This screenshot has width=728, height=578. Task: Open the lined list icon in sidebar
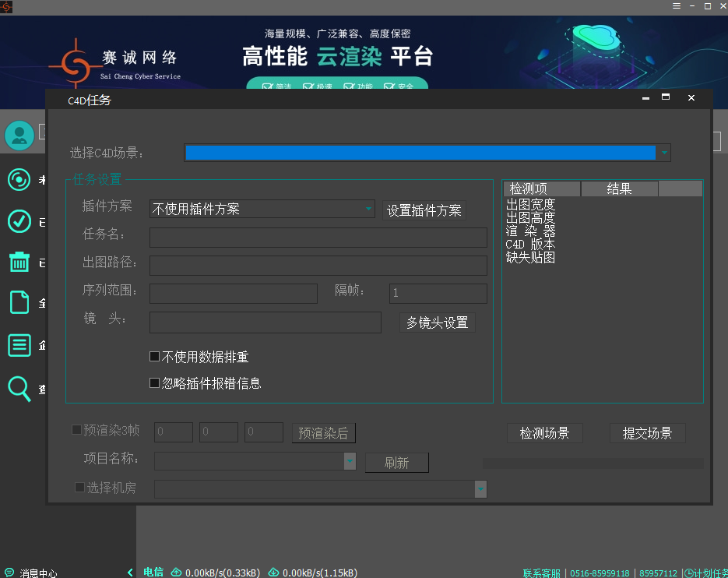tap(19, 344)
